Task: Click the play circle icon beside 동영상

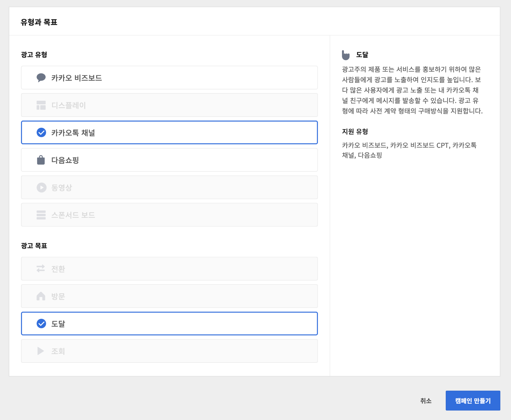Action: 41,187
